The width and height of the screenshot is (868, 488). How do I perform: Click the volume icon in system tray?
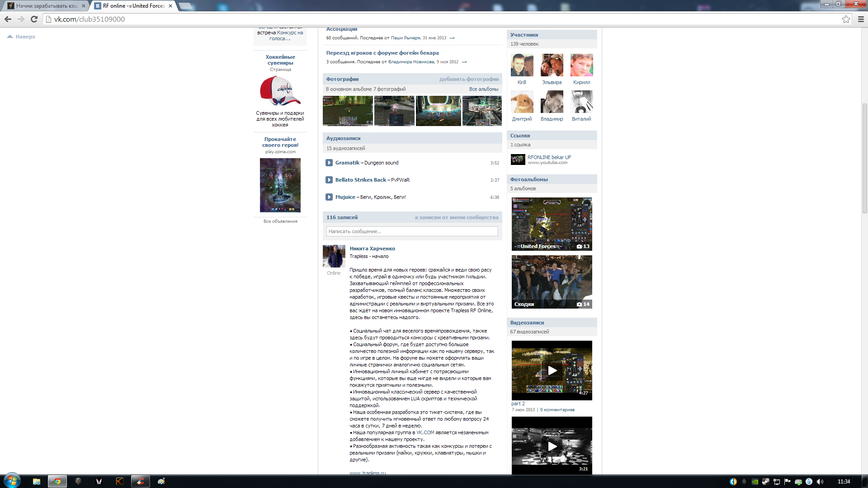point(820,482)
